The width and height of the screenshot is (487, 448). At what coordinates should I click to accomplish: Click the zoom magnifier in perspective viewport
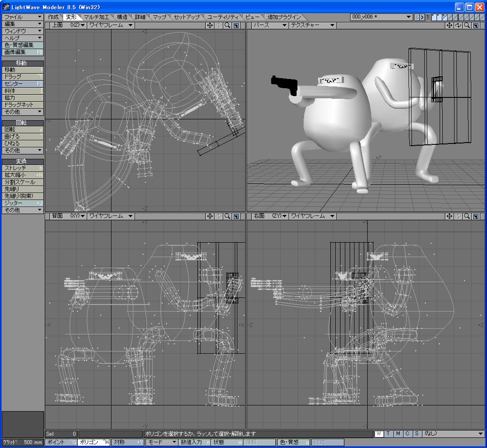[x=467, y=25]
